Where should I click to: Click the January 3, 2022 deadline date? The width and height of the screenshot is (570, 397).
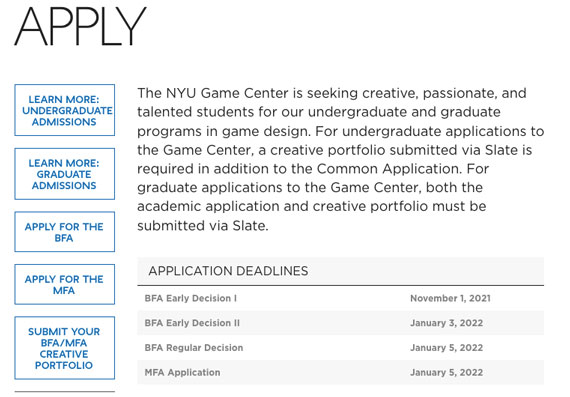click(446, 323)
